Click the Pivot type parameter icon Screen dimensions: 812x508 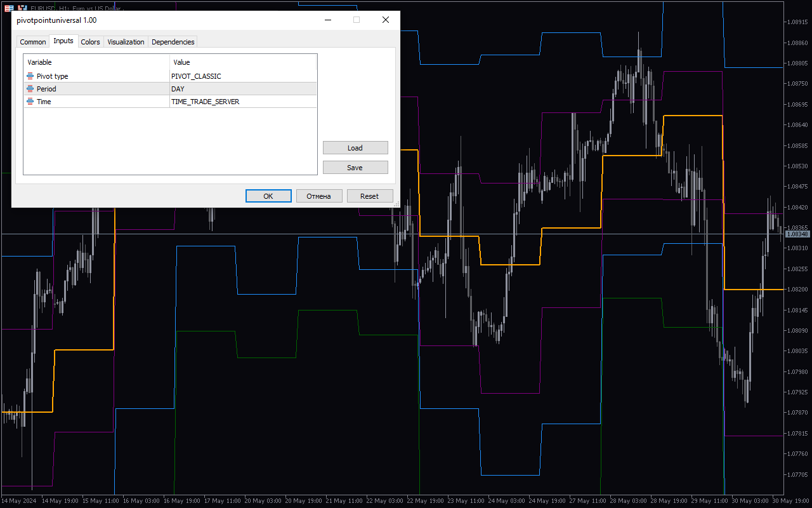[x=30, y=76]
